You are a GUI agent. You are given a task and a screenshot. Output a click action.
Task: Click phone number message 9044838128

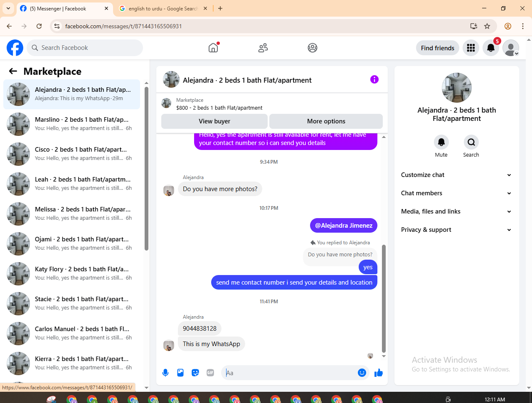199,329
